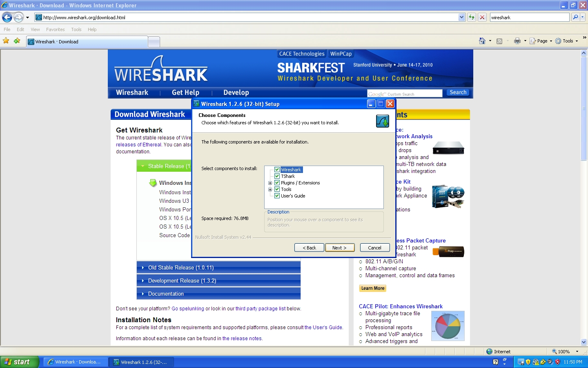Screen dimensions: 588x368
Task: Open Favorites Center star icon
Action: pyautogui.click(x=6, y=41)
